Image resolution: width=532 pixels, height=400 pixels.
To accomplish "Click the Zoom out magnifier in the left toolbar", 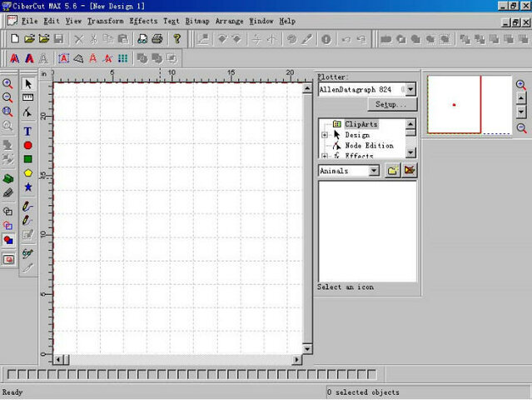I will 7,97.
